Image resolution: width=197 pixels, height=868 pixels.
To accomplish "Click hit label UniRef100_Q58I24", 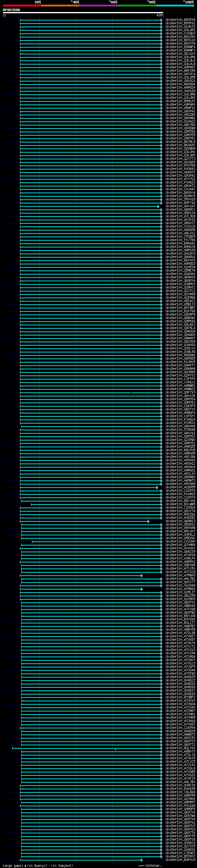I will pyautogui.click(x=180, y=213).
